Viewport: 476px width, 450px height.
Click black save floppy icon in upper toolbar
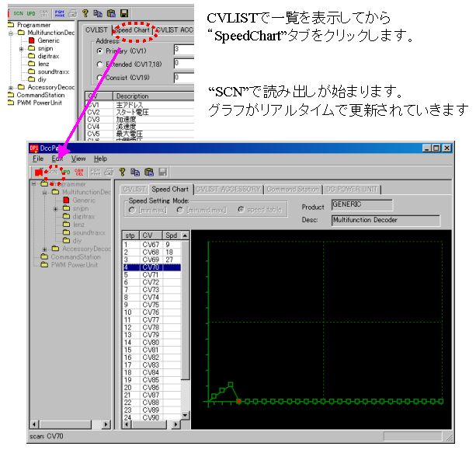(124, 13)
